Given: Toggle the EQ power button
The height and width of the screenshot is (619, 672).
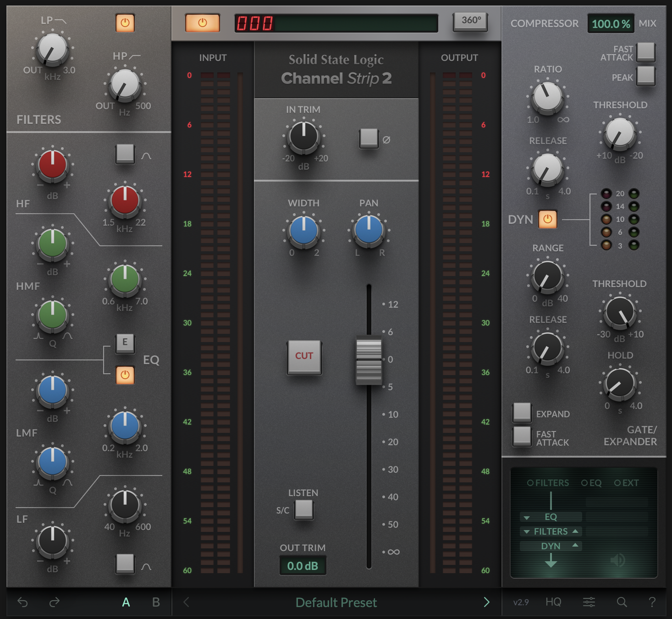Looking at the screenshot, I should coord(125,375).
